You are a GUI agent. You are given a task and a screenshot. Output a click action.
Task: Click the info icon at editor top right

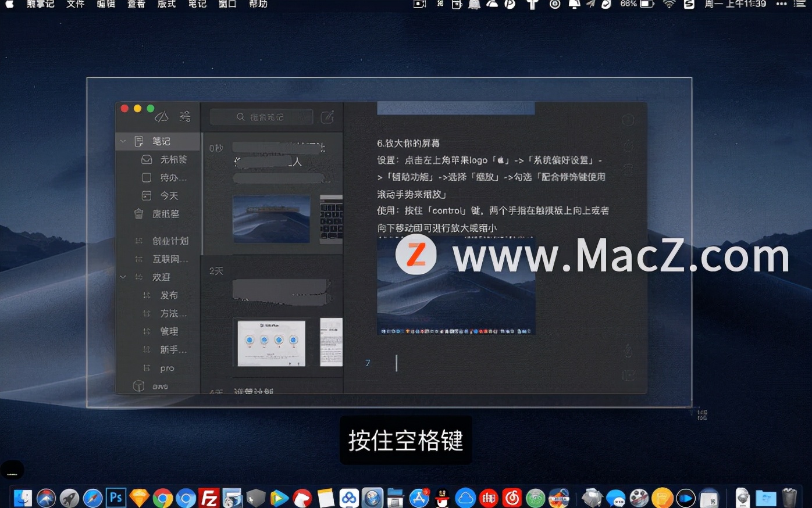tap(628, 119)
